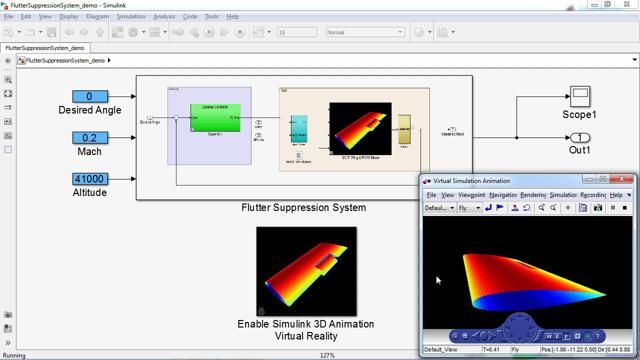The width and height of the screenshot is (640, 360).
Task: Expand palette double-chevron at bottom left
Action: 8,343
